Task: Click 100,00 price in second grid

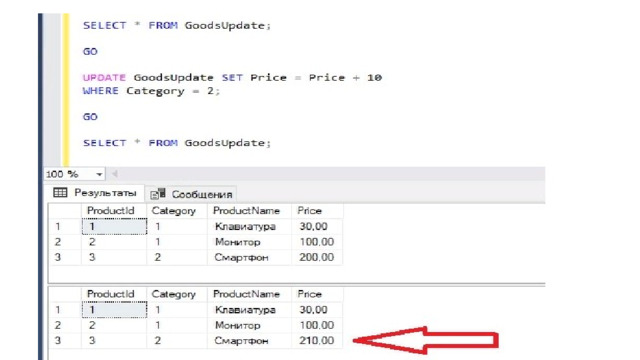Action: 317,325
